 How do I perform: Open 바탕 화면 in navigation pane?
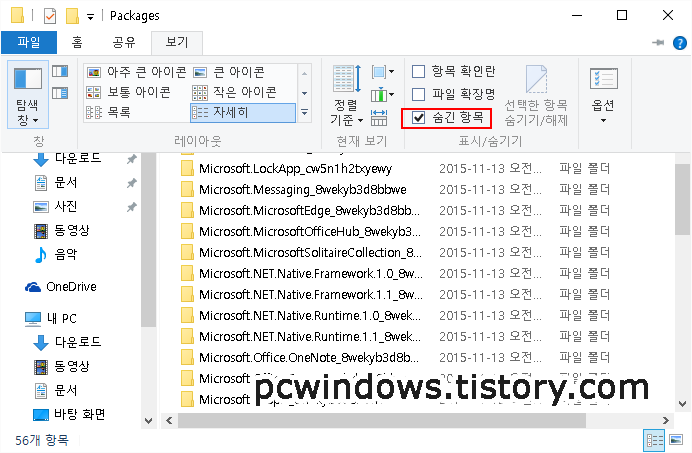(x=79, y=414)
